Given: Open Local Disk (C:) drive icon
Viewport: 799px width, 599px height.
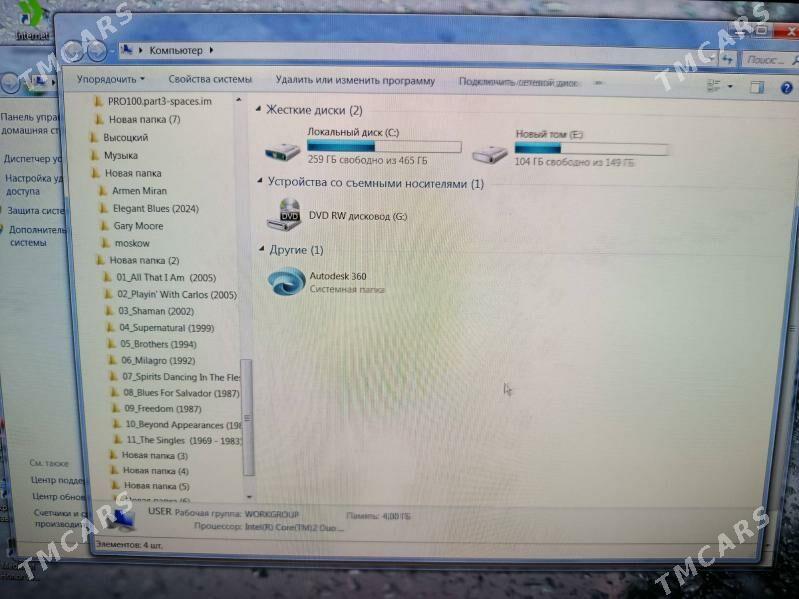Looking at the screenshot, I should coord(283,152).
